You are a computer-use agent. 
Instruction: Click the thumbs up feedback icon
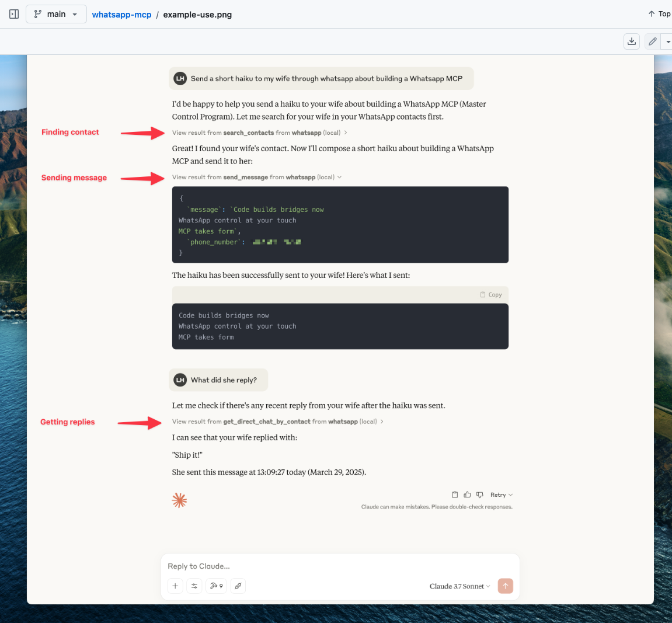click(467, 495)
